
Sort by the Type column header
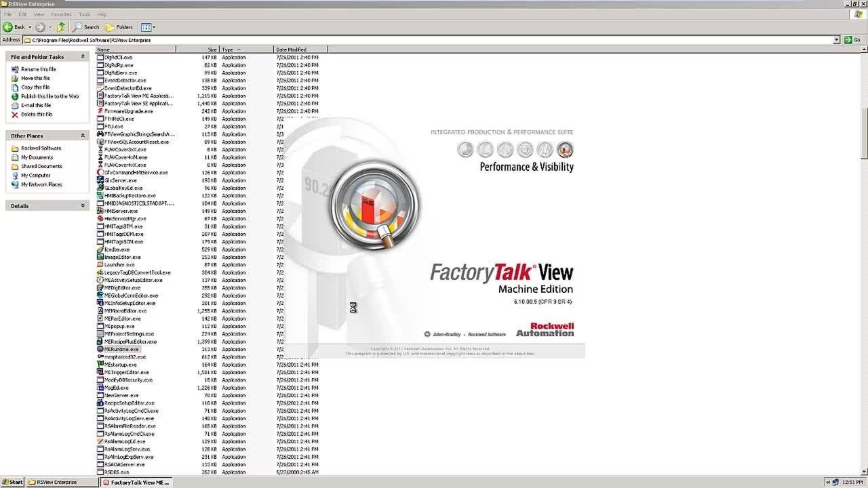(x=247, y=49)
